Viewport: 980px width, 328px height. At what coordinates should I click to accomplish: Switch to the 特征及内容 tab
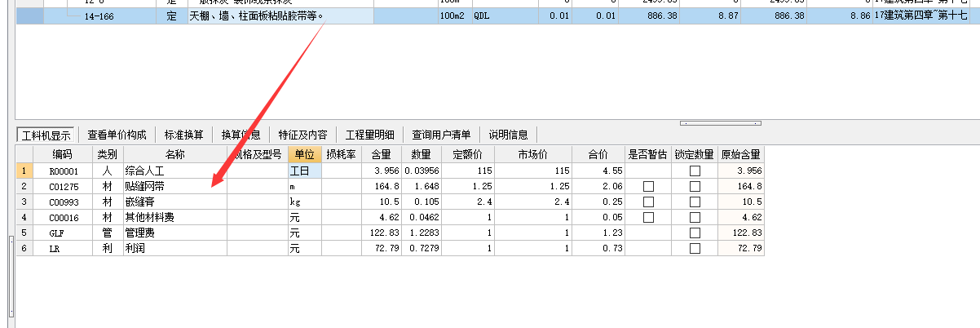click(302, 135)
